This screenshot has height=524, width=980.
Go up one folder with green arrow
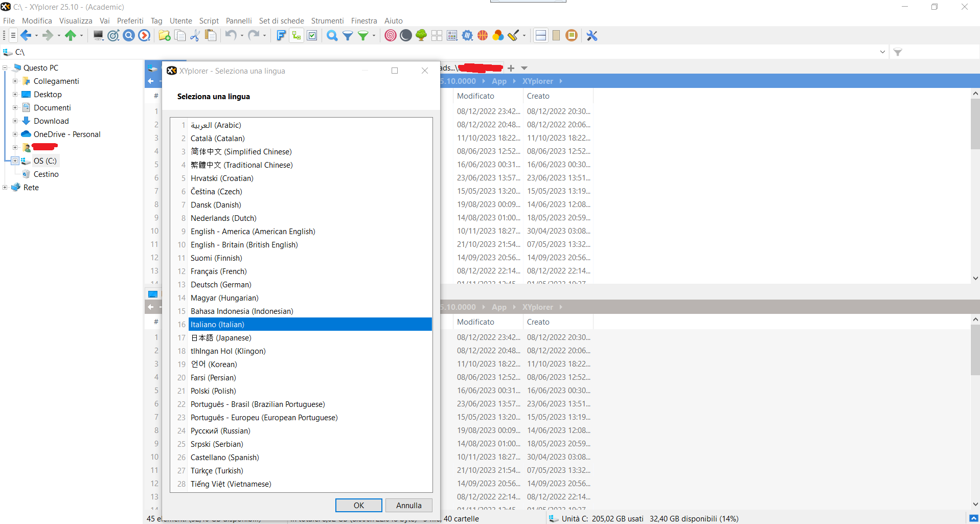(71, 35)
